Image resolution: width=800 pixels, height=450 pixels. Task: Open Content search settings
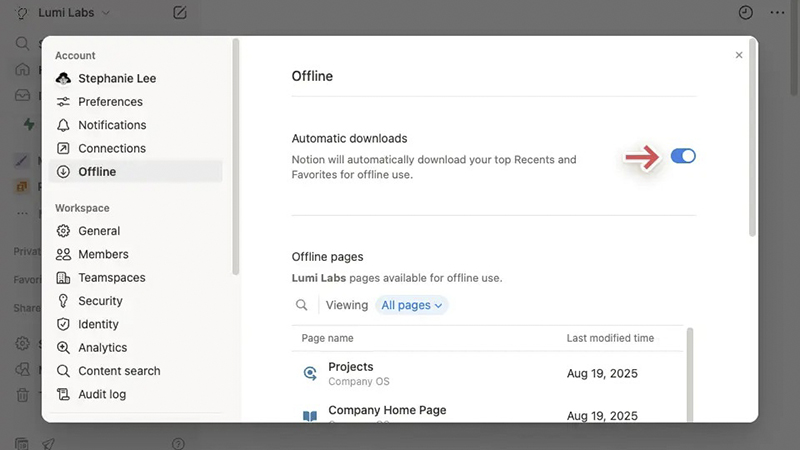pyautogui.click(x=119, y=371)
